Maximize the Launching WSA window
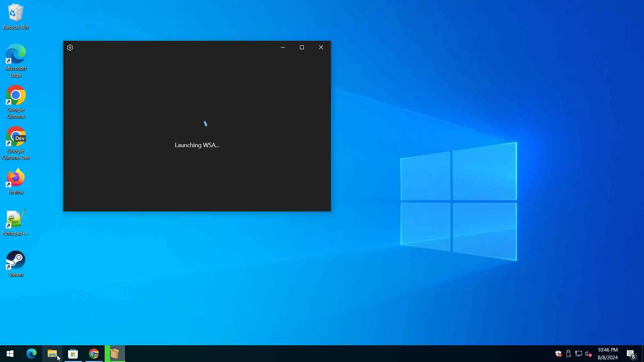 [x=302, y=48]
